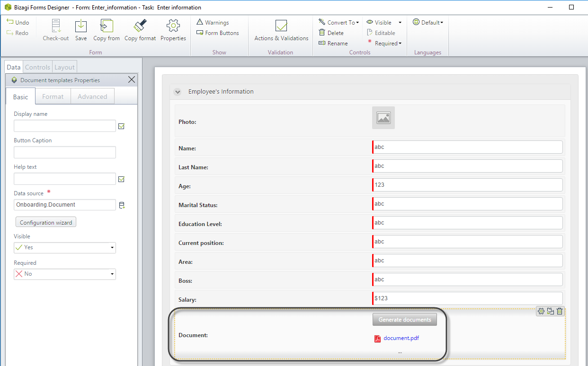Click the Education Level field

point(467,223)
